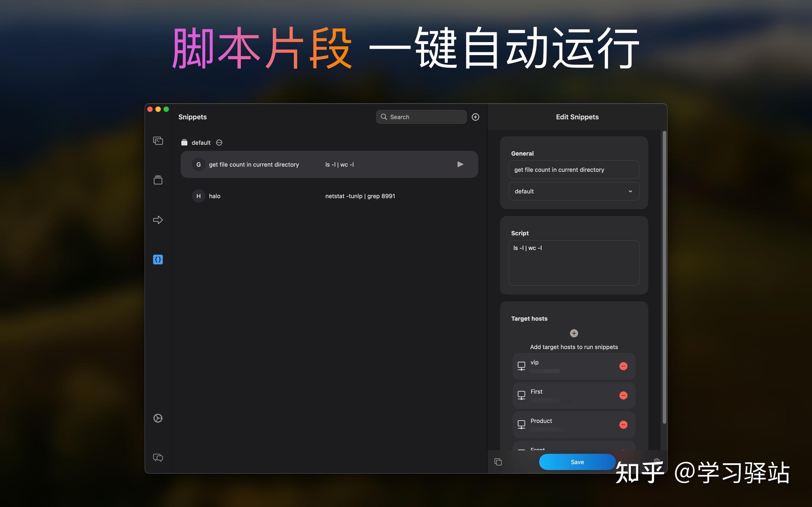Open the default group options menu
Viewport: 812px width, 507px height.
coord(219,142)
